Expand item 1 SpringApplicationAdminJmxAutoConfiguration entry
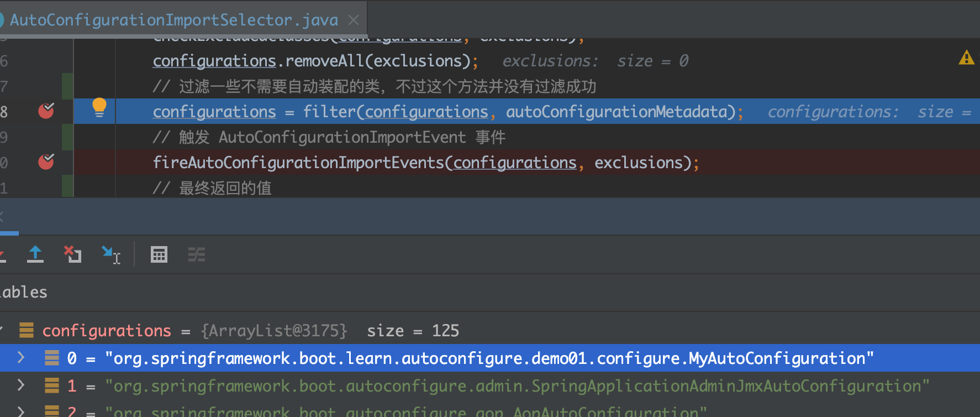The width and height of the screenshot is (980, 417). tap(21, 385)
